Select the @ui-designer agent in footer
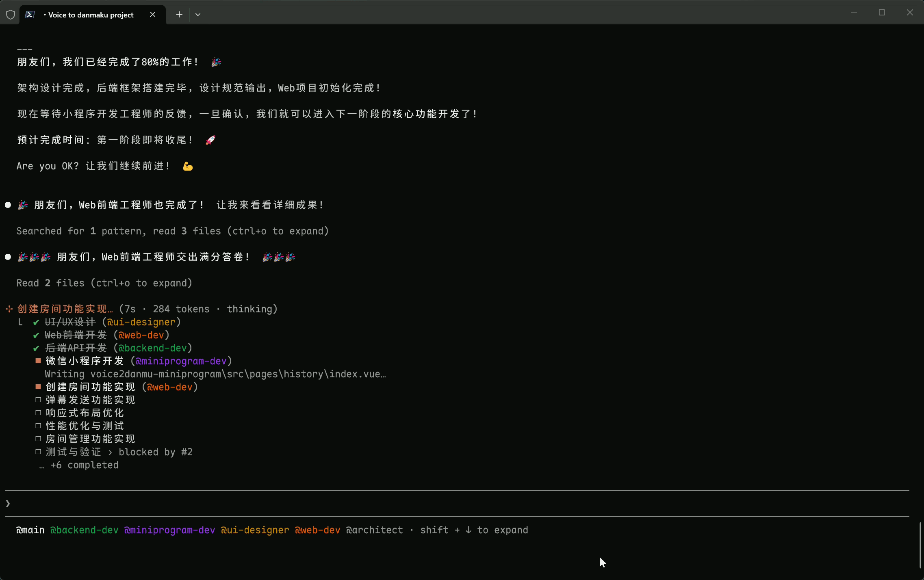 coord(255,530)
